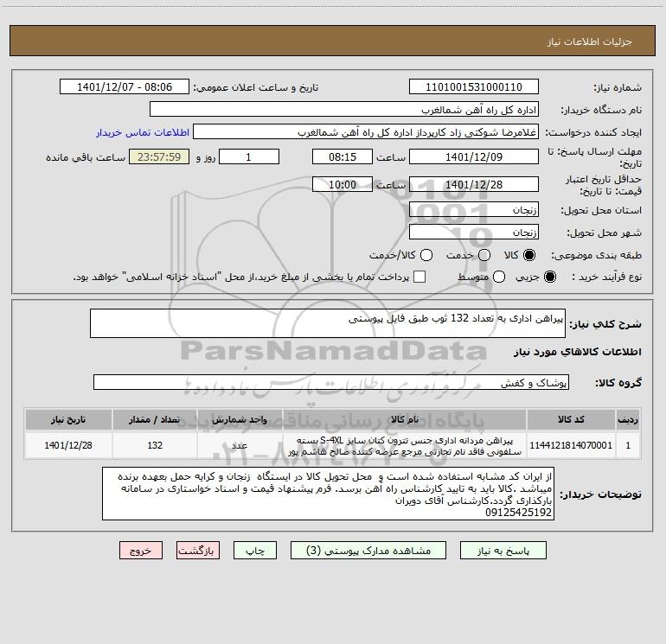The image size is (666, 644).
Task: Click the quantity cell 132
Action: [x=155, y=445]
